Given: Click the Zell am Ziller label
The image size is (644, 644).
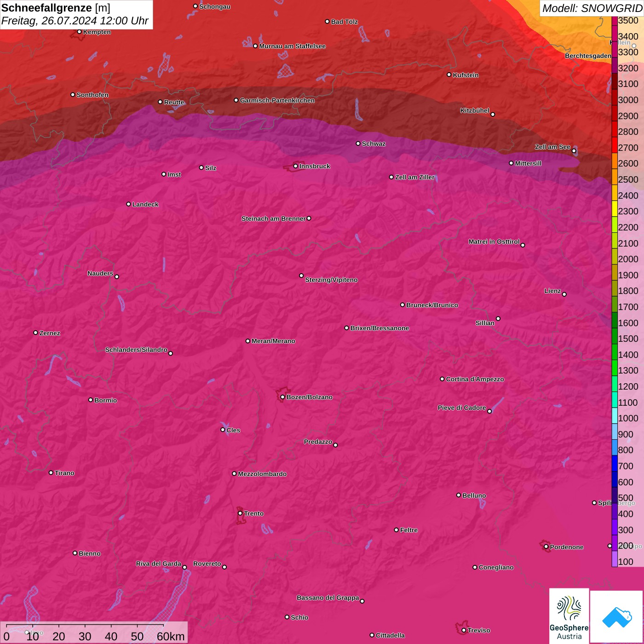Looking at the screenshot, I should coord(414,177).
